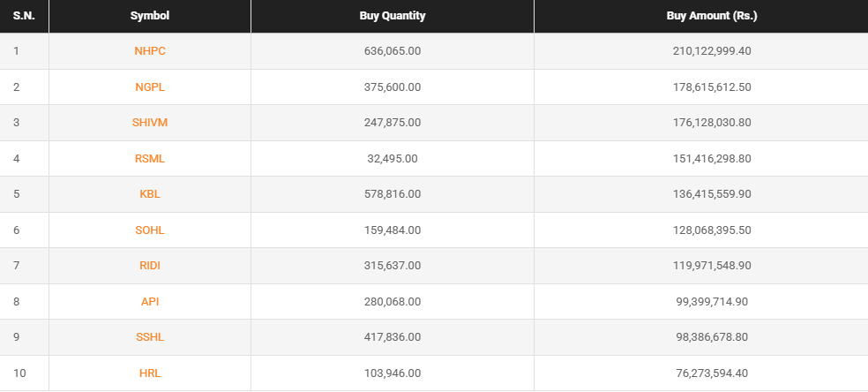Click the SOHL symbol link
This screenshot has height=392, width=868.
click(150, 230)
